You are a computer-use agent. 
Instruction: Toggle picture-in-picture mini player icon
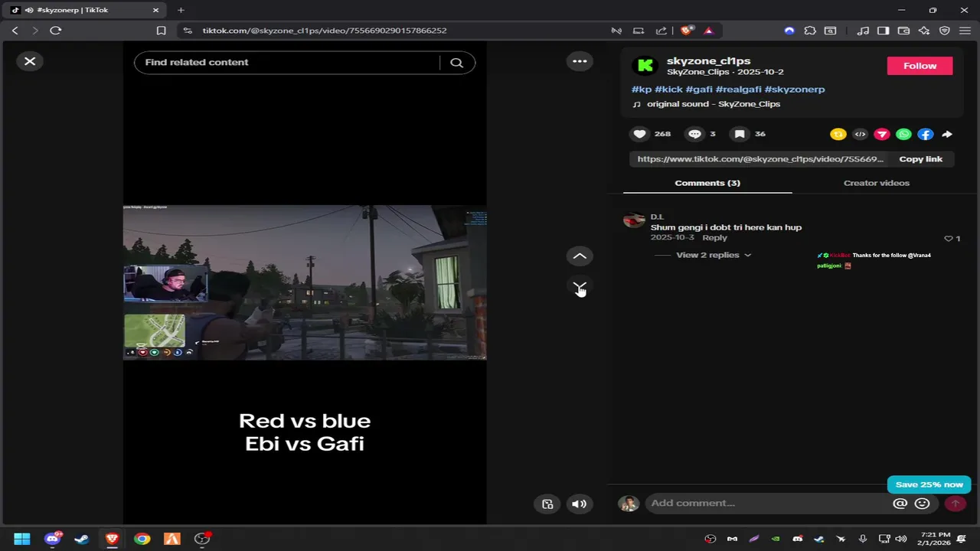pyautogui.click(x=547, y=504)
